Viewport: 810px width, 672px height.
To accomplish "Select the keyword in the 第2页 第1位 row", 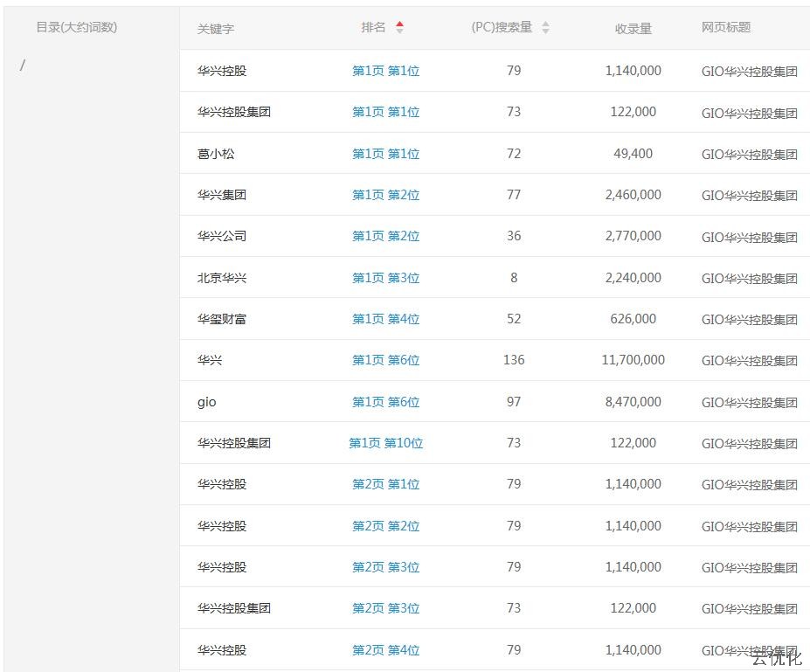I will 222,484.
